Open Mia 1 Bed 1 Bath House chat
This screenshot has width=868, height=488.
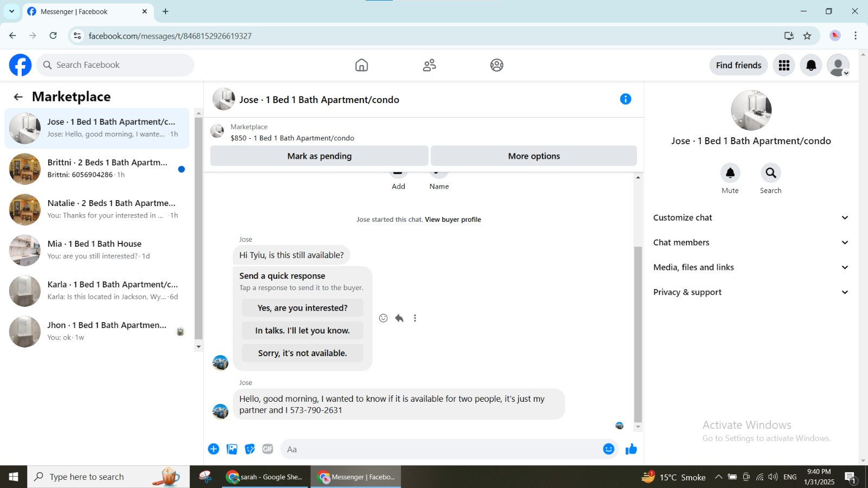[97, 250]
